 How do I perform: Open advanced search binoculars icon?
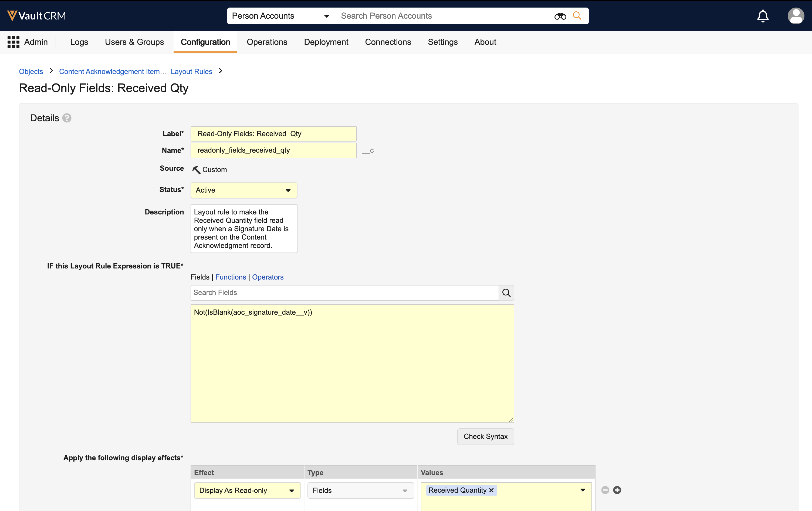point(560,16)
